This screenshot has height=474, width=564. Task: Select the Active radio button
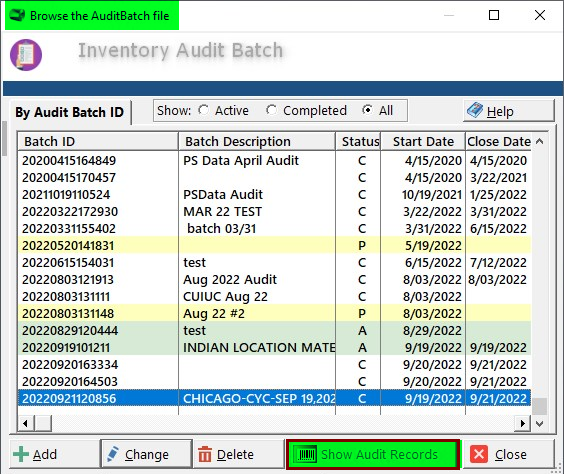coord(203,110)
